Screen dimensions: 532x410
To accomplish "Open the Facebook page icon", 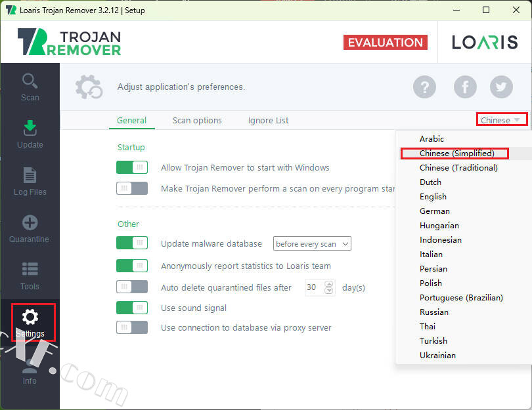I will click(465, 87).
